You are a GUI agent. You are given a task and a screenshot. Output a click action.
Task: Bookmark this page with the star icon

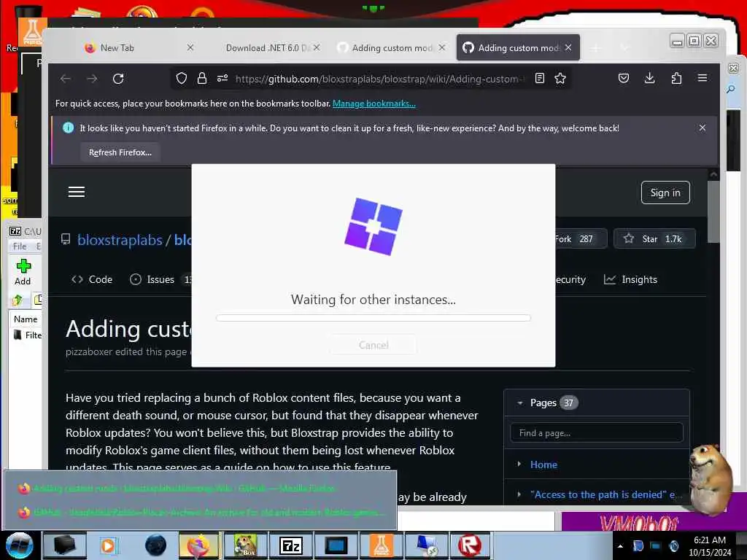[560, 78]
